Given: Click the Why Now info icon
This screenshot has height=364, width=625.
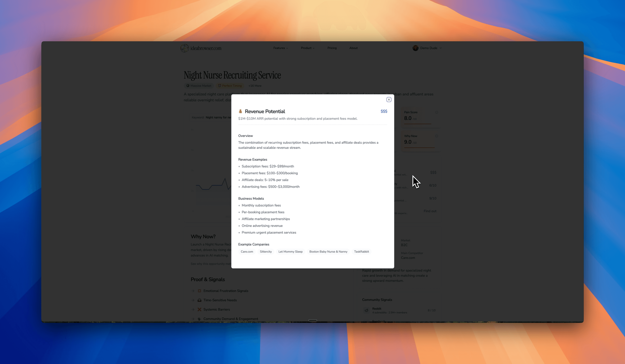Looking at the screenshot, I should 437,136.
